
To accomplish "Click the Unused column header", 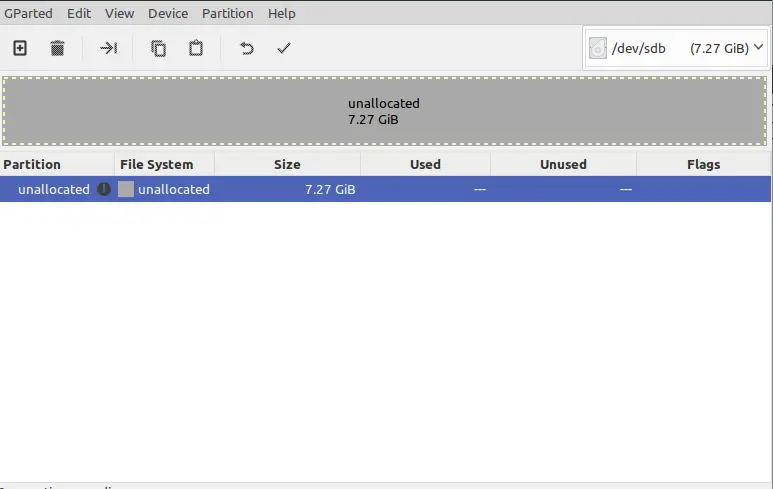I will [x=563, y=164].
